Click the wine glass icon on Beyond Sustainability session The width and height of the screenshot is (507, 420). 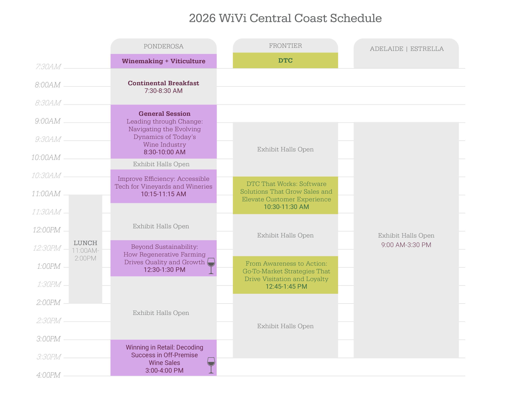pos(211,265)
